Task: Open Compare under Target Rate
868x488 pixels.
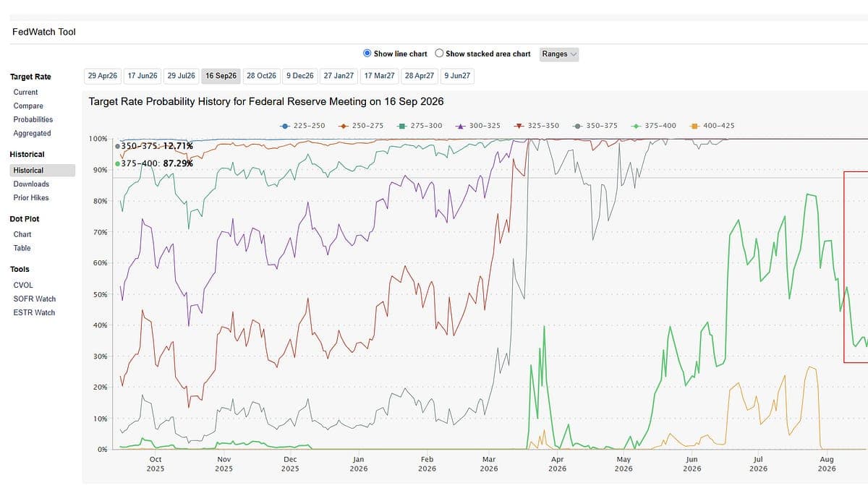Action: pyautogui.click(x=28, y=106)
